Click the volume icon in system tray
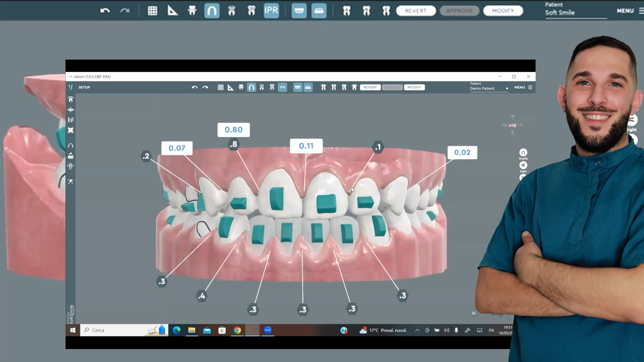This screenshot has height=362, width=644. (x=446, y=330)
